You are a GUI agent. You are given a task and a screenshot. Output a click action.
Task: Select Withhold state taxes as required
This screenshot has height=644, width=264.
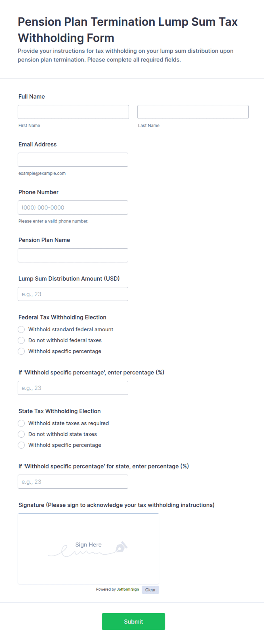click(x=21, y=423)
